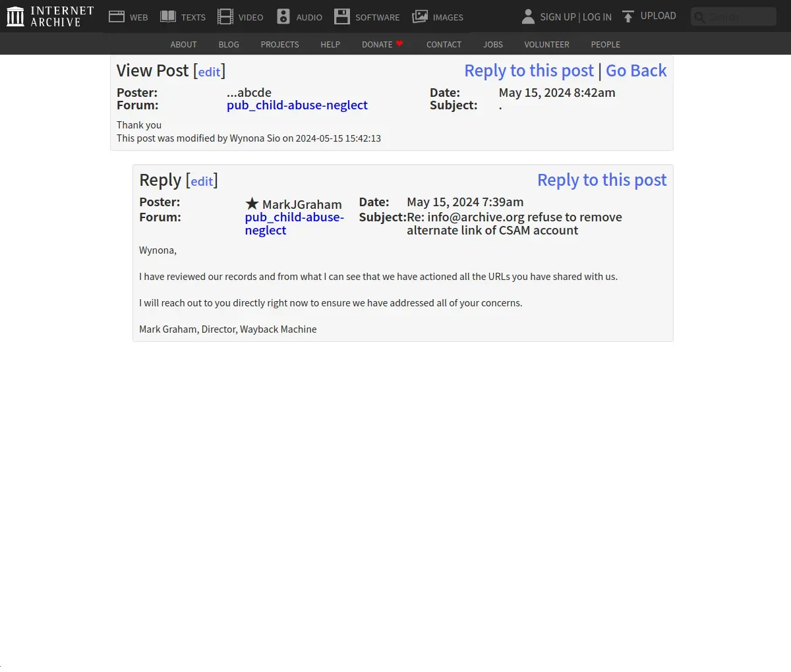The width and height of the screenshot is (791, 672).
Task: Click top 'Reply to this post' link
Action: [529, 70]
